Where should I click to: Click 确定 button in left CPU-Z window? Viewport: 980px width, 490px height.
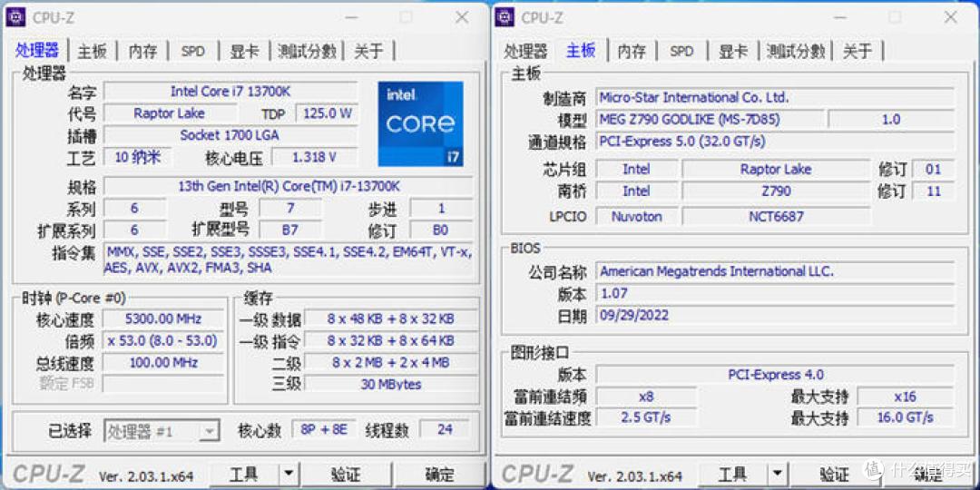click(439, 475)
